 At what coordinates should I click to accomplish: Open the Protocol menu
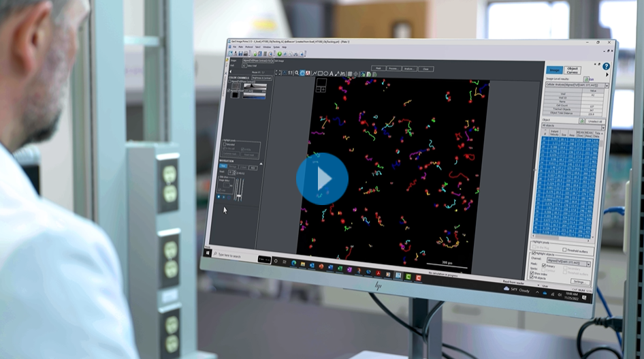pyautogui.click(x=249, y=47)
